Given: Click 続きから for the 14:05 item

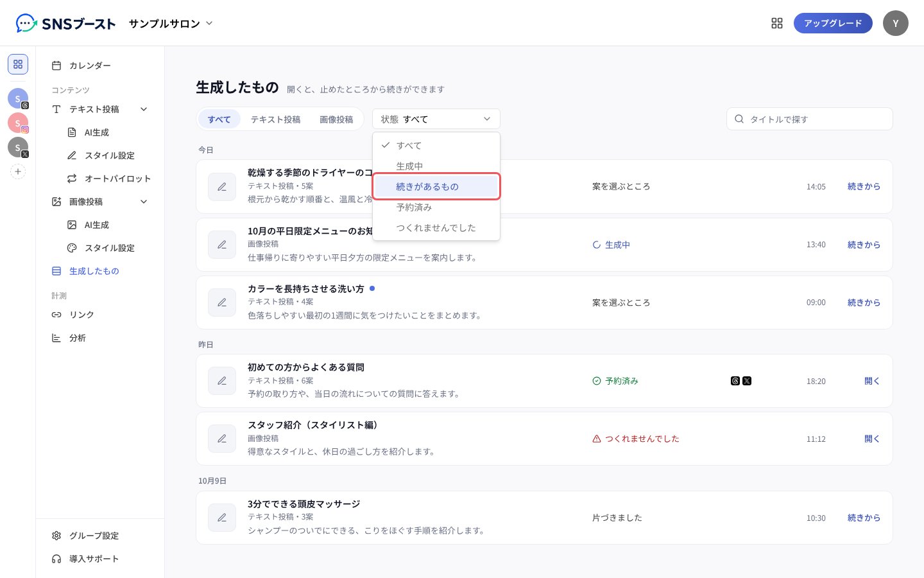Looking at the screenshot, I should coord(864,186).
